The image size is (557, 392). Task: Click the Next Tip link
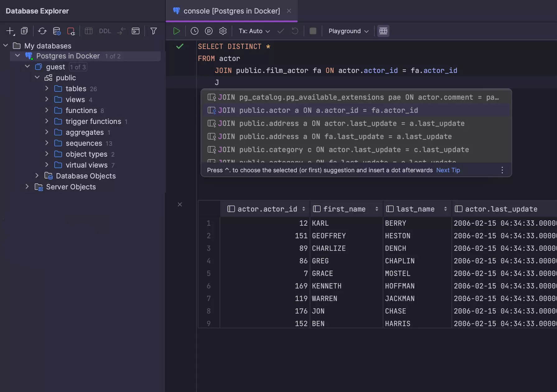click(448, 170)
